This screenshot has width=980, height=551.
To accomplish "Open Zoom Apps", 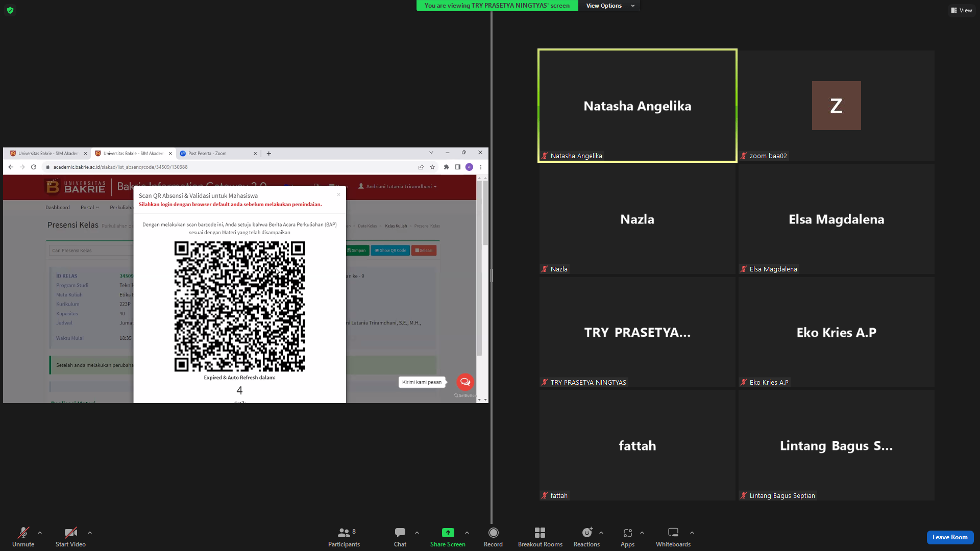I will coord(627,537).
